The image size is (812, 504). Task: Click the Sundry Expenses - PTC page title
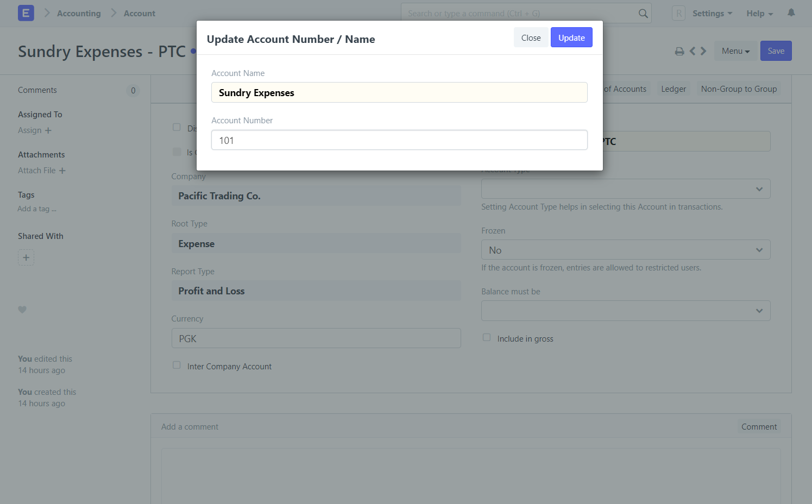point(102,52)
